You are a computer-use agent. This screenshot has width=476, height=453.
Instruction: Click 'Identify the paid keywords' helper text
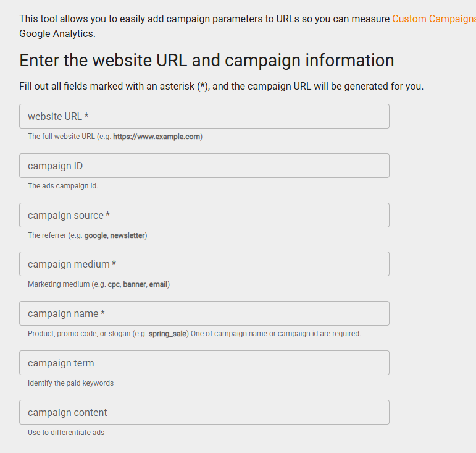(x=70, y=383)
